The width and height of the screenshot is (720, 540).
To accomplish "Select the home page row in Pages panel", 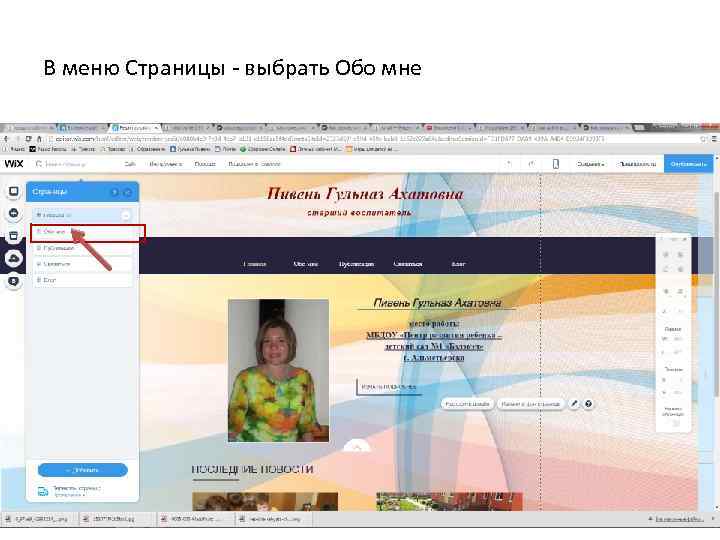I will pyautogui.click(x=83, y=215).
